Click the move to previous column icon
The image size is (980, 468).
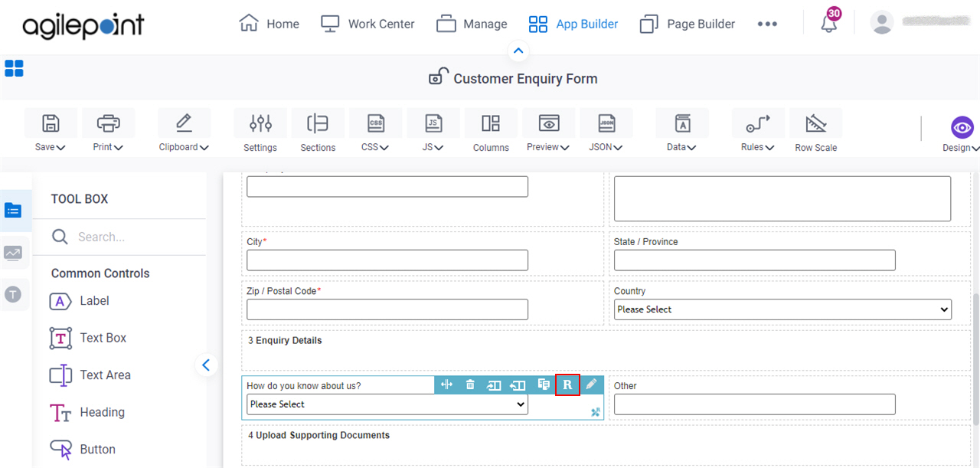pos(518,385)
